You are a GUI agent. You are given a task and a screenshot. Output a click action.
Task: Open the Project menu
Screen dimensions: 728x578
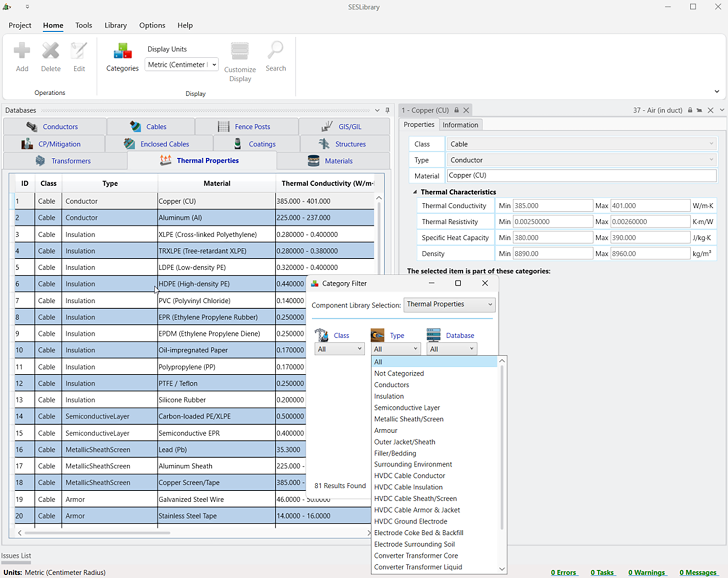click(20, 25)
